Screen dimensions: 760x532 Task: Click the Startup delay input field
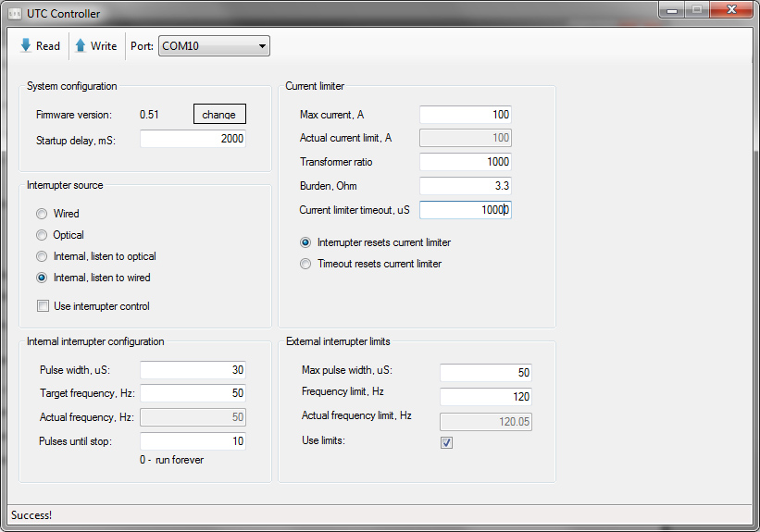coord(193,139)
